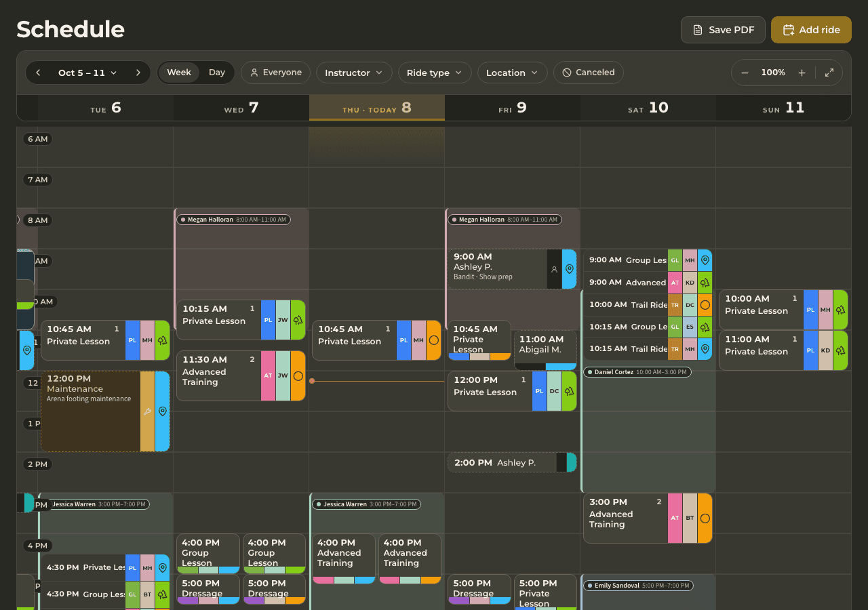Click the 100% zoom level value
Image resolution: width=868 pixels, height=610 pixels.
pyautogui.click(x=773, y=73)
